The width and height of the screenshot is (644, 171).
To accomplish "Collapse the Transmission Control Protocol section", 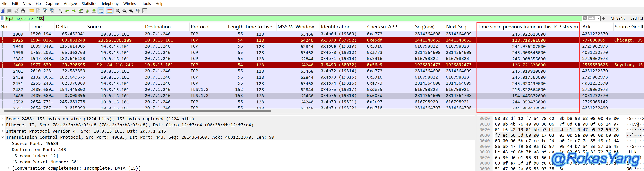I will 3,137.
